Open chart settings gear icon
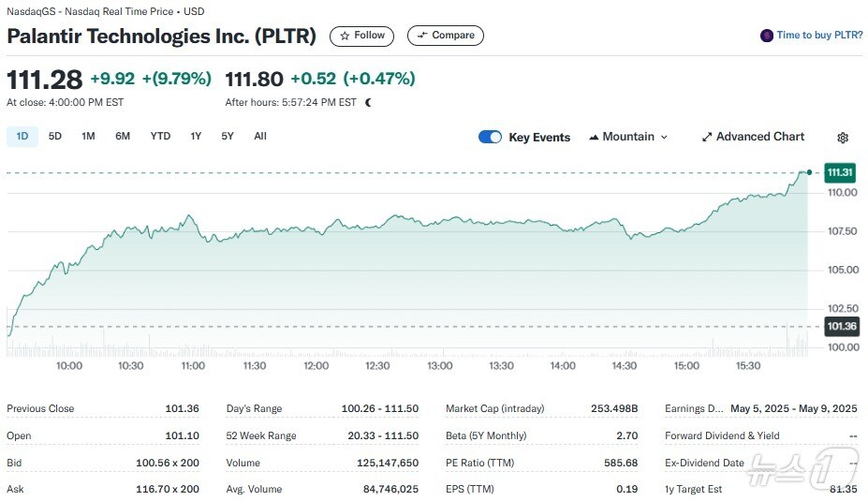Image resolution: width=868 pixels, height=501 pixels. (843, 138)
